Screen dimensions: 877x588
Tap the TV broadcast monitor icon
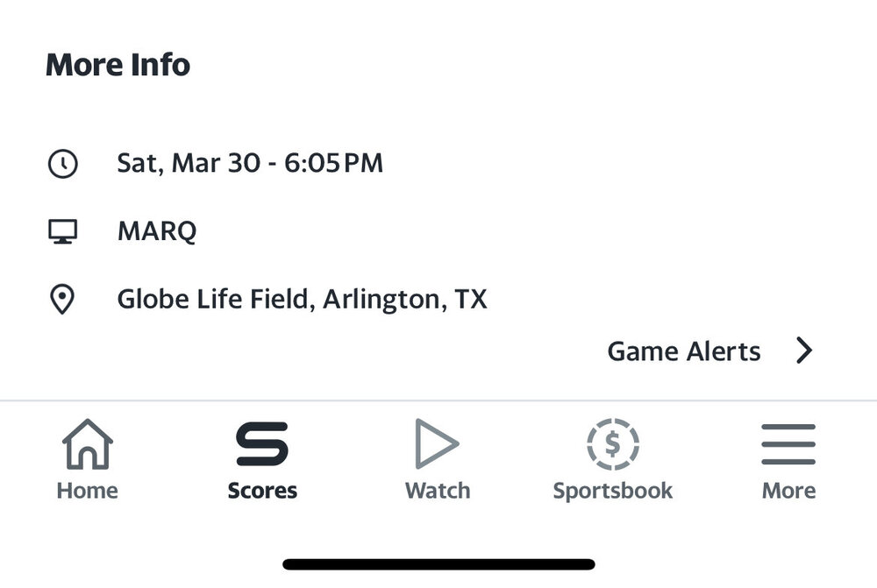click(x=62, y=231)
